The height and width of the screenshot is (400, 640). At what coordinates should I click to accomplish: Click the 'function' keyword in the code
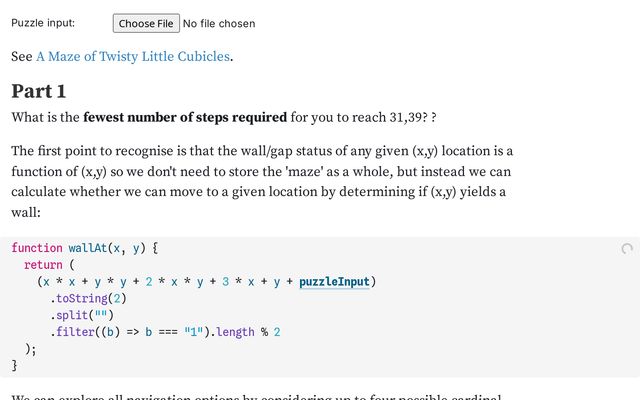[37, 247]
